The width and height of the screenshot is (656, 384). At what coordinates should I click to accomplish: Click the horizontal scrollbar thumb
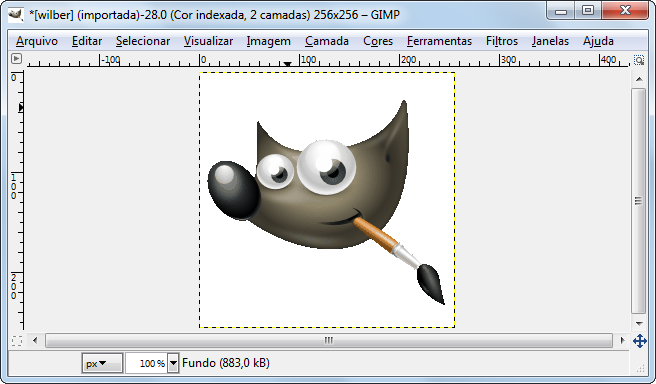pyautogui.click(x=329, y=340)
